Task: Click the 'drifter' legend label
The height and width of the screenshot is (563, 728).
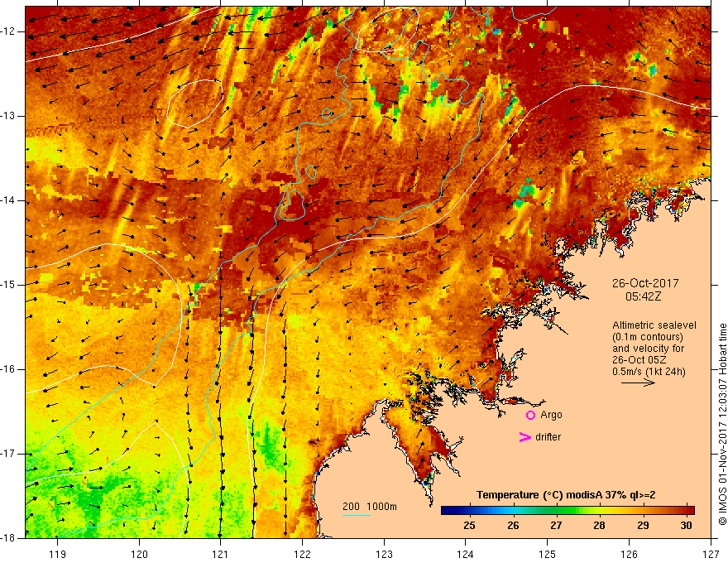Action: 548,437
